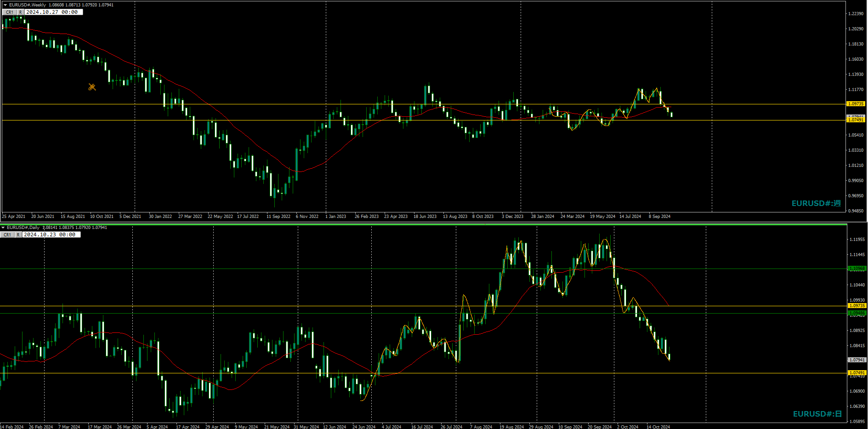This screenshot has width=868, height=429.
Task: Click the 11 Sep 2022 date label
Action: pos(278,217)
